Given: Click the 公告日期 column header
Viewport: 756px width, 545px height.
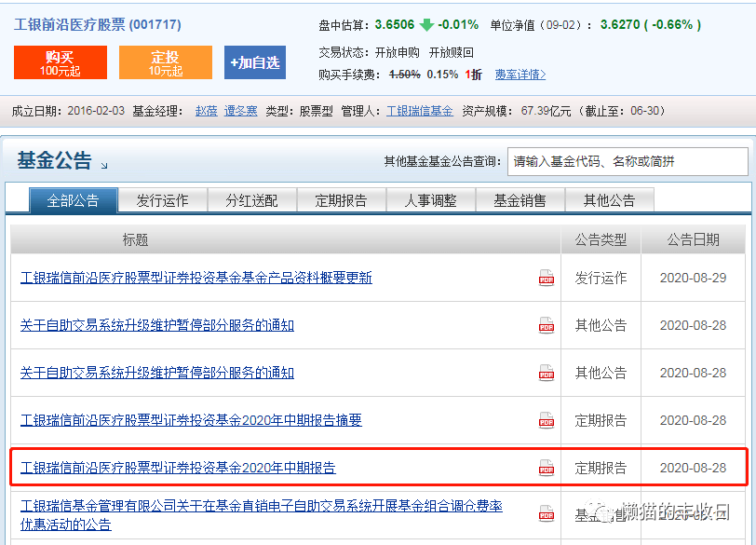Looking at the screenshot, I should (x=693, y=239).
